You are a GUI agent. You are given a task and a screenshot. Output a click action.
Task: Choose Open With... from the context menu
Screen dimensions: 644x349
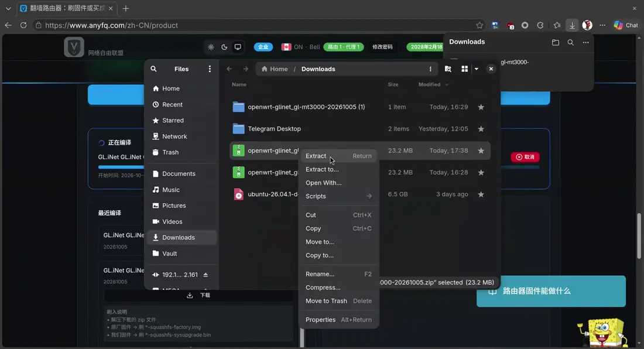coord(338,183)
